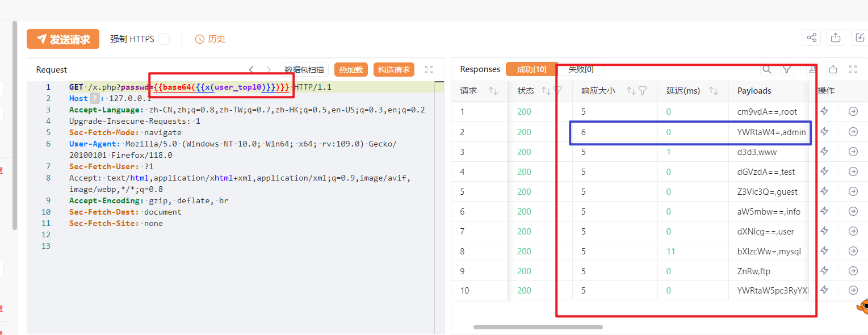Toggle the 强制 HTTPS checkbox

(164, 39)
